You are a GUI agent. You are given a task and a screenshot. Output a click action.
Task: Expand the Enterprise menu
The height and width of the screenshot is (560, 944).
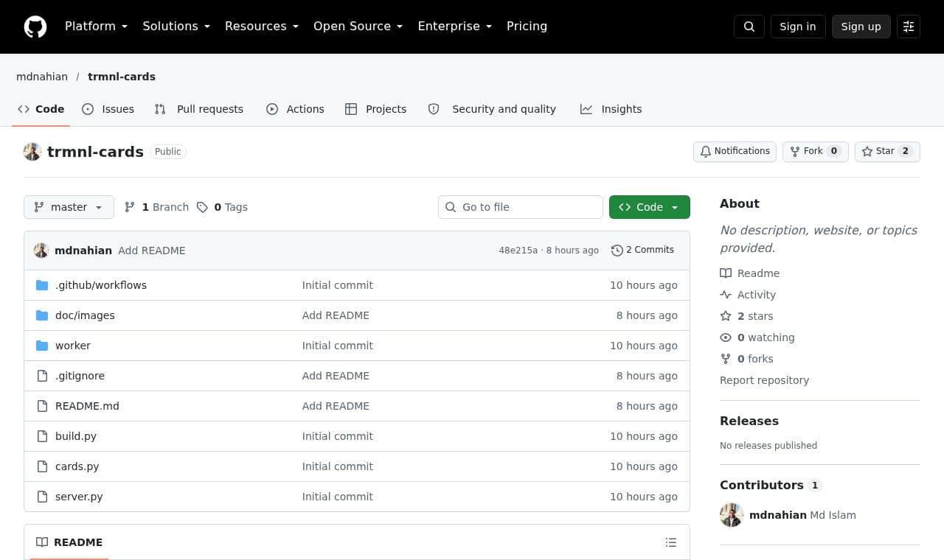point(455,26)
